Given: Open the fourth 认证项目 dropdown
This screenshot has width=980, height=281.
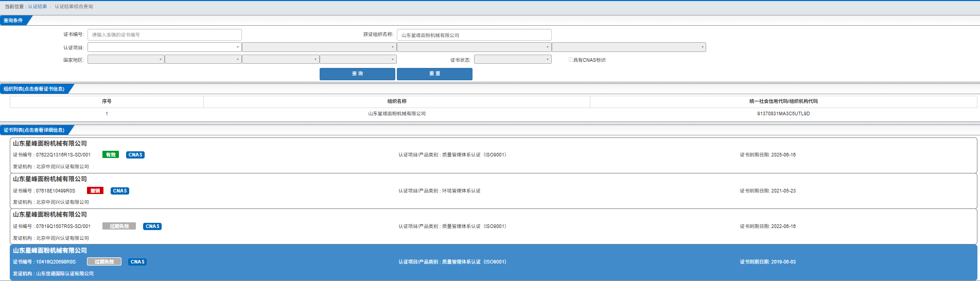Looking at the screenshot, I should (629, 47).
